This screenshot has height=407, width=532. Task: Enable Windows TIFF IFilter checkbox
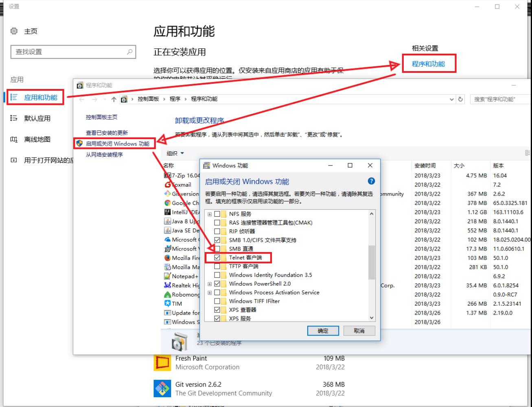click(x=217, y=301)
